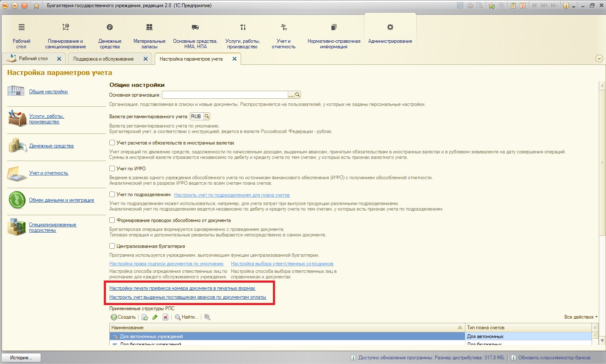
Task: Open Настройка выбора ответственных сотрудников link
Action: click(282, 264)
